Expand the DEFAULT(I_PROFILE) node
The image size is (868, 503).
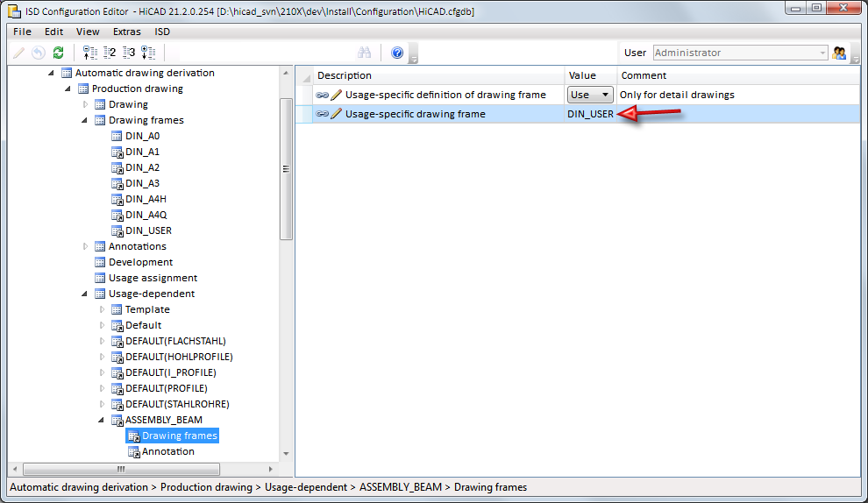pyautogui.click(x=102, y=372)
